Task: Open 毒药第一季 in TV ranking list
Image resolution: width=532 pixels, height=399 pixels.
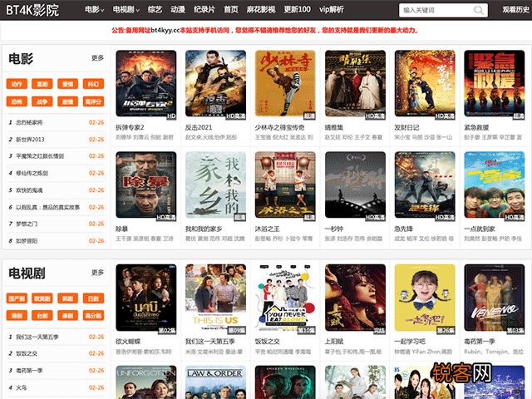Action: point(30,371)
